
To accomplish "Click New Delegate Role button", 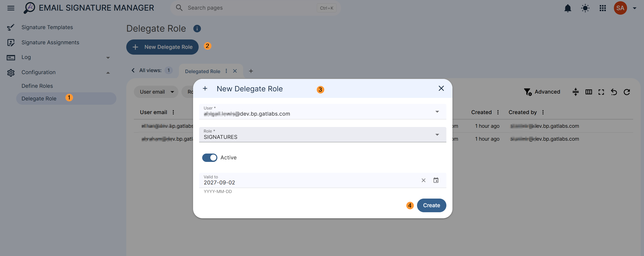I will [162, 47].
